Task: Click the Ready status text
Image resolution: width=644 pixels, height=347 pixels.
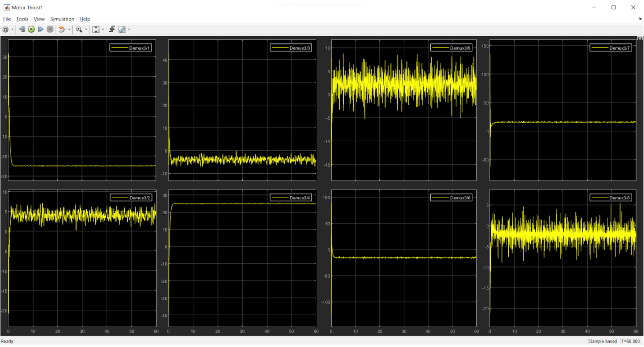Action: tap(7, 341)
